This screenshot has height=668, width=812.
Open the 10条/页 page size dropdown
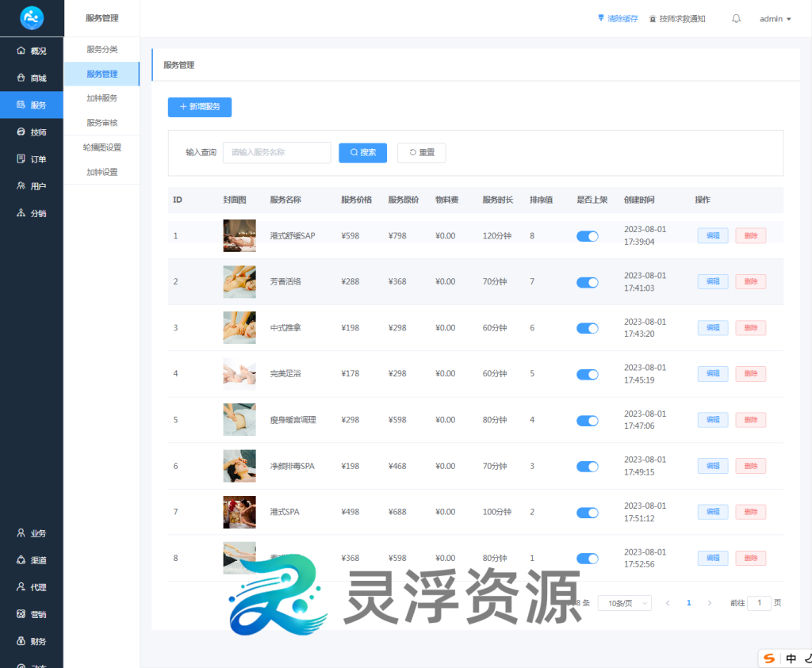(625, 603)
